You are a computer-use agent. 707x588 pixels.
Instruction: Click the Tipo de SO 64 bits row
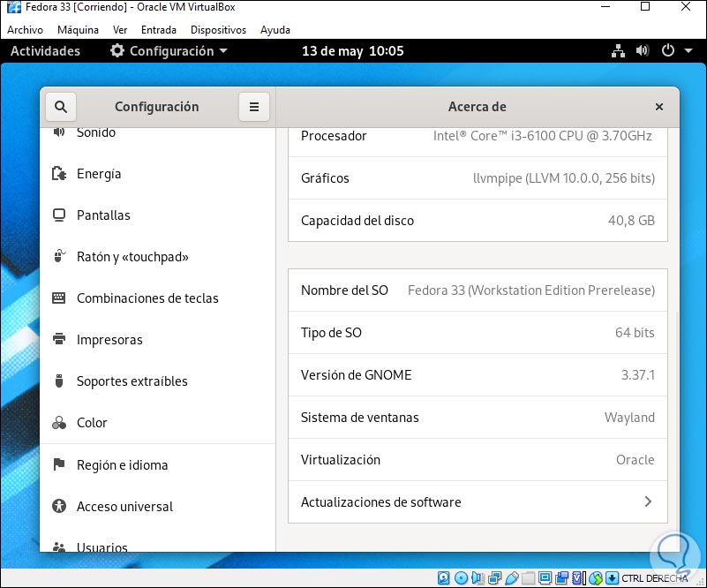[x=478, y=332]
